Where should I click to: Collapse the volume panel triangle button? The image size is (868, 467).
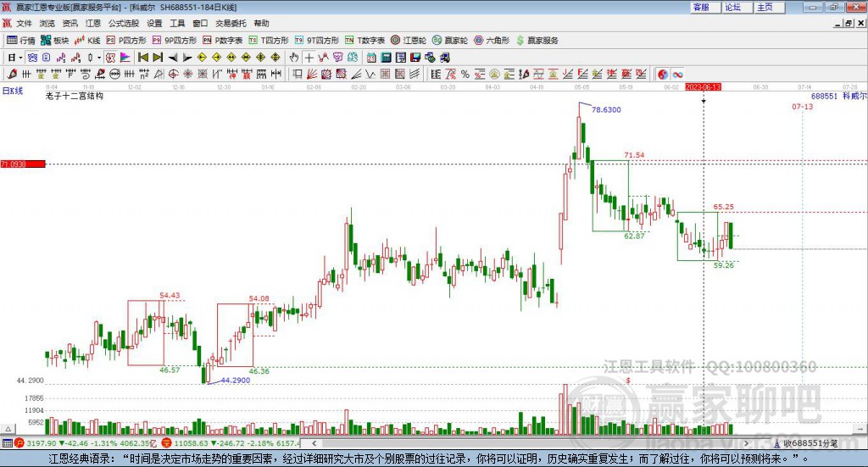pyautogui.click(x=7, y=429)
